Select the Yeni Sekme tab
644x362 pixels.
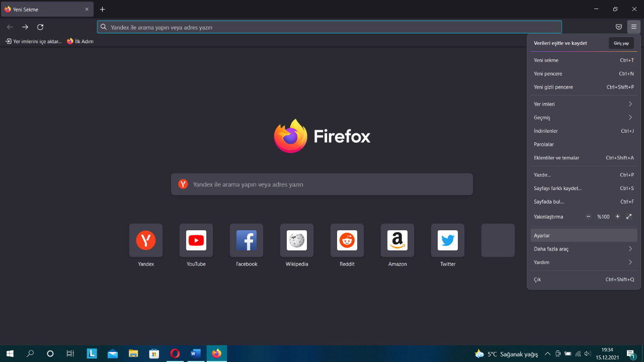pyautogui.click(x=47, y=9)
